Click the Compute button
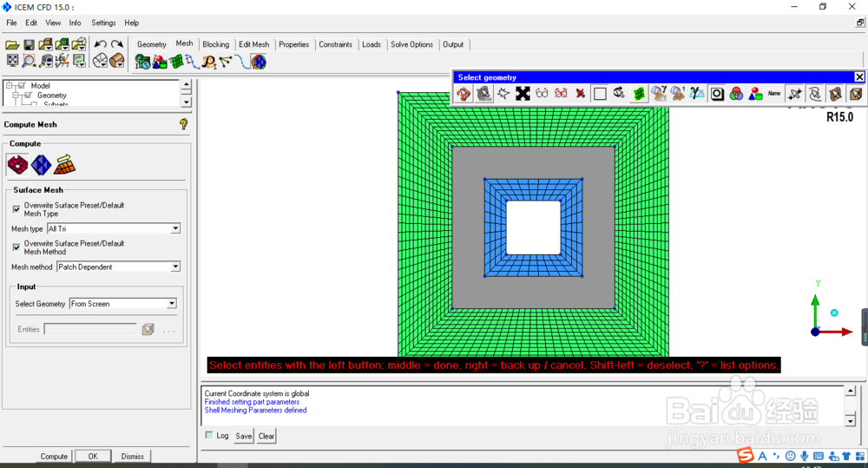This screenshot has width=868, height=468. [x=54, y=457]
